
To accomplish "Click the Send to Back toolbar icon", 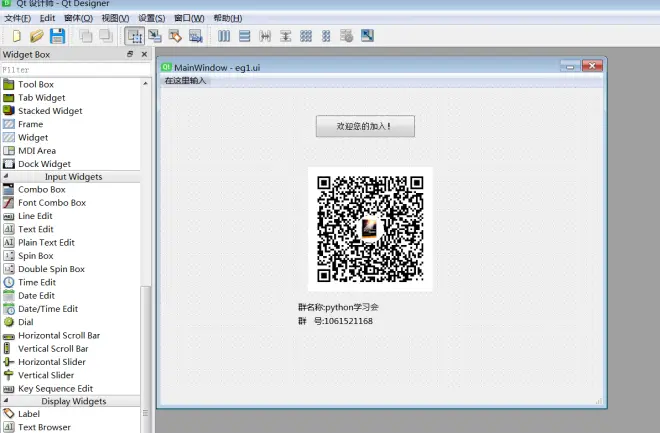I will 85,36.
